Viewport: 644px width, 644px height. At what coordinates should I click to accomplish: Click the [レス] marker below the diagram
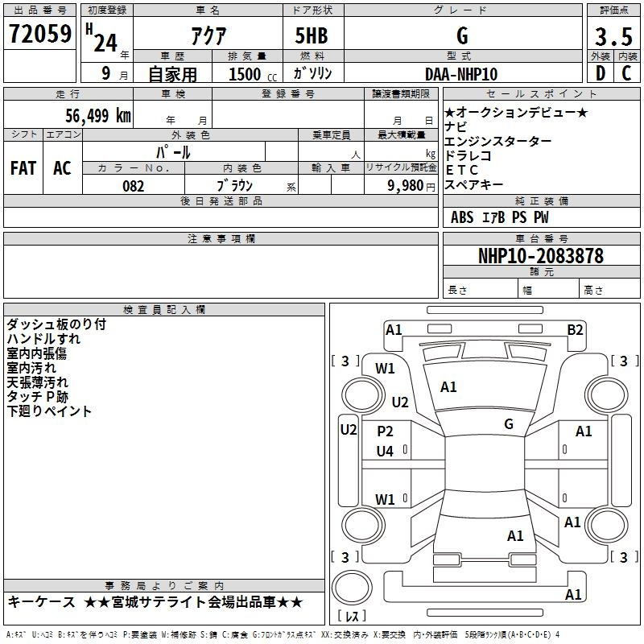pyautogui.click(x=352, y=616)
